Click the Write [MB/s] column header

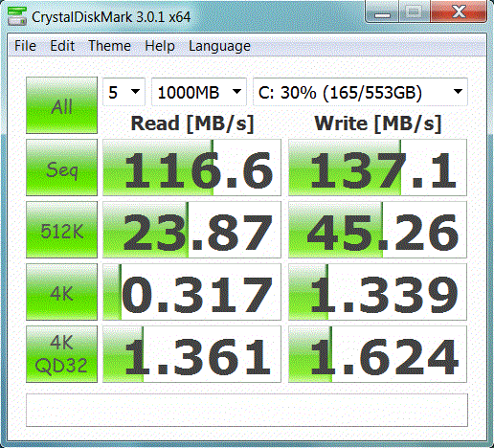point(378,123)
